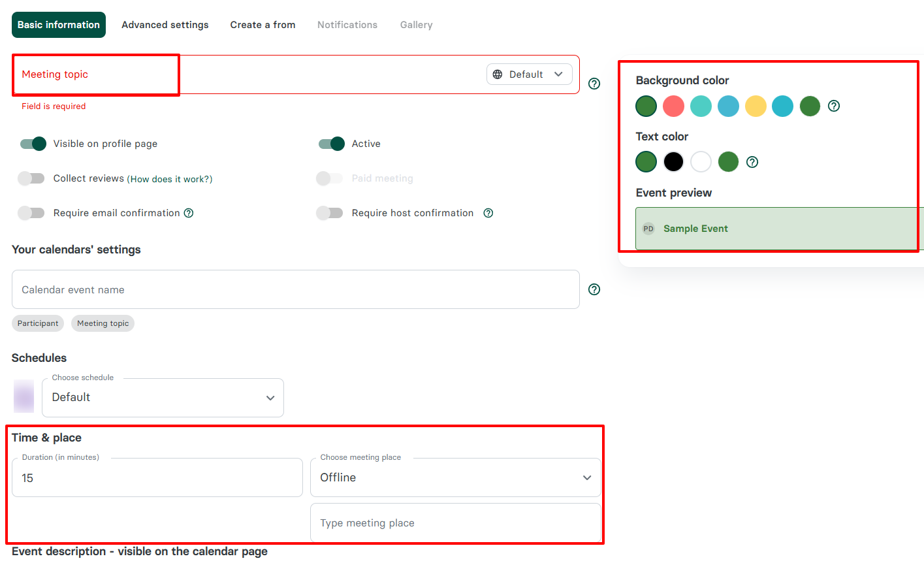The image size is (924, 565).
Task: Click the PD avatar in Sample Event preview
Action: coord(648,229)
